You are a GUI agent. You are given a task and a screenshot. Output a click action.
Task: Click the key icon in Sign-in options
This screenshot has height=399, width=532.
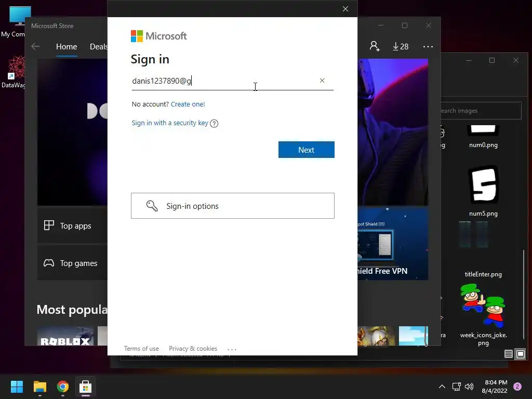152,206
